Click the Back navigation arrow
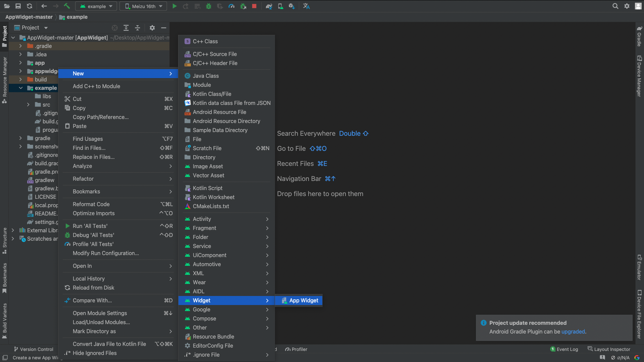Image resolution: width=644 pixels, height=362 pixels. (44, 6)
